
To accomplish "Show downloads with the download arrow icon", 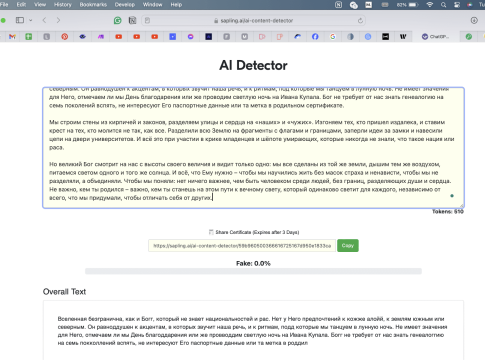I will coord(474,20).
